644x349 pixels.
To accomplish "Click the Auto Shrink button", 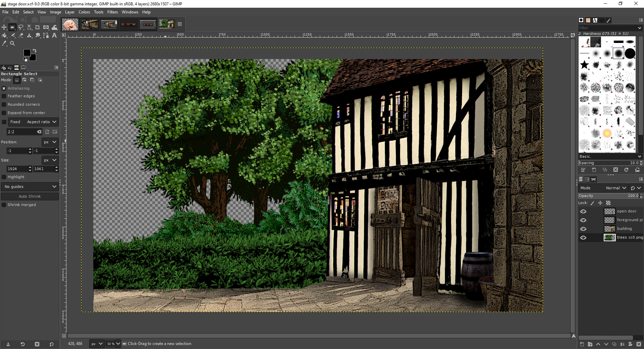I will coord(30,196).
